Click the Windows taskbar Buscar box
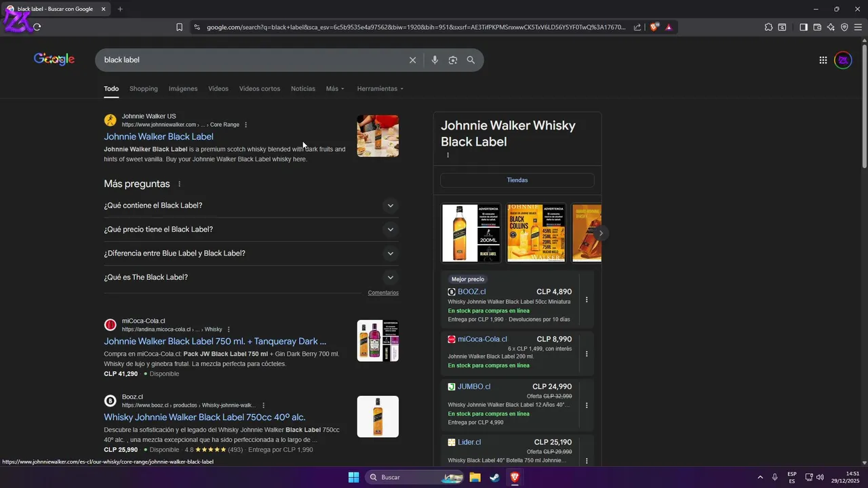868x488 pixels. pos(414,477)
